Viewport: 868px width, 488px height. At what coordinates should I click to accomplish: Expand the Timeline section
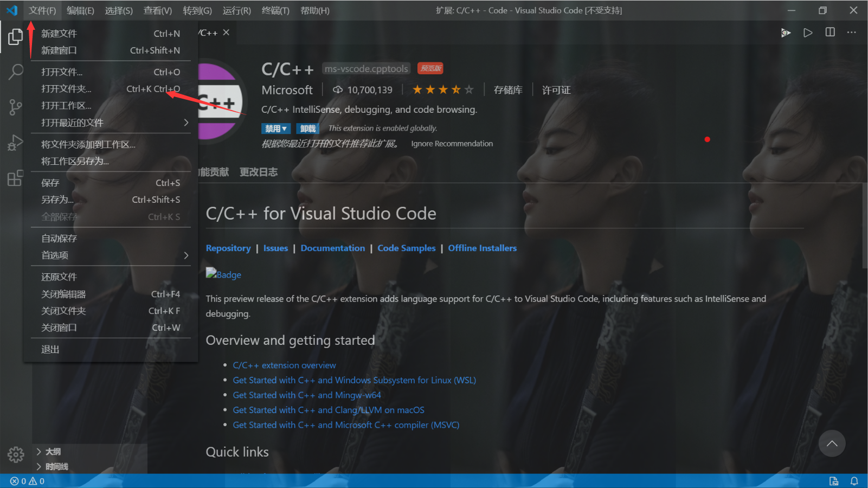(52, 466)
